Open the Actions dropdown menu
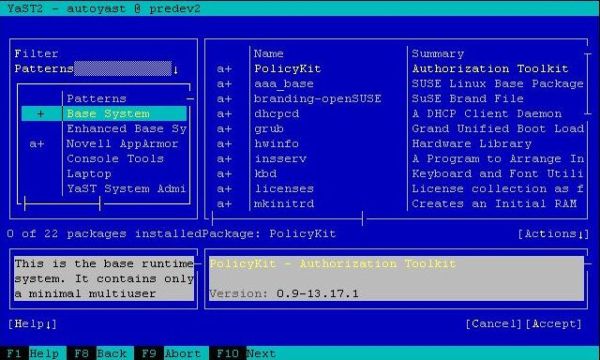Screen dimensions: 600x360 [x=553, y=234]
